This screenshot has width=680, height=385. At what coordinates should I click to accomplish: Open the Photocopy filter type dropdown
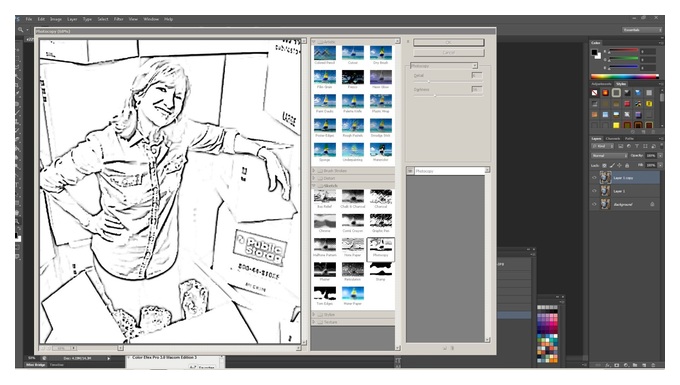pos(444,66)
